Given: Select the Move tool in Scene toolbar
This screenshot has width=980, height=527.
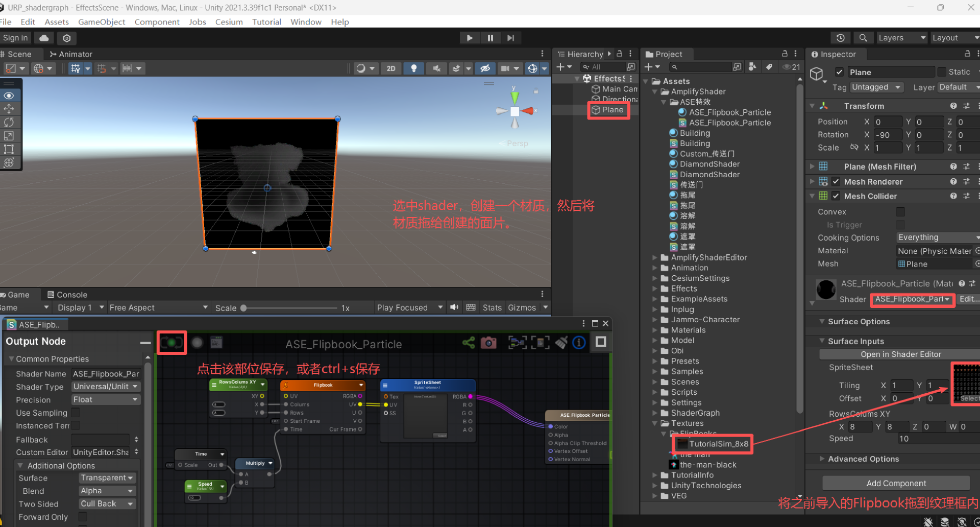Looking at the screenshot, I should (x=9, y=109).
